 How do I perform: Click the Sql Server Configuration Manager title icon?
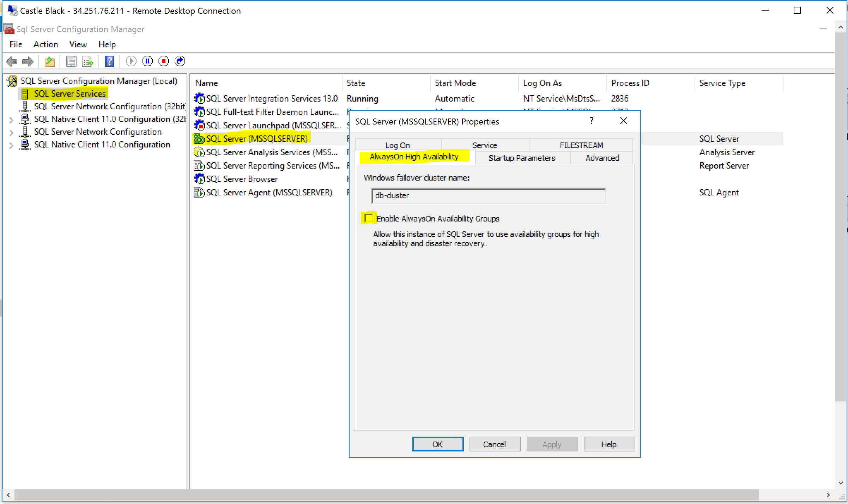[x=9, y=29]
